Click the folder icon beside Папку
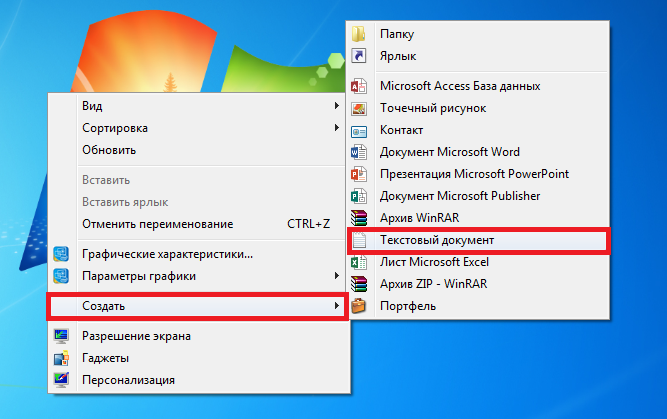The width and height of the screenshot is (667, 419). click(359, 34)
